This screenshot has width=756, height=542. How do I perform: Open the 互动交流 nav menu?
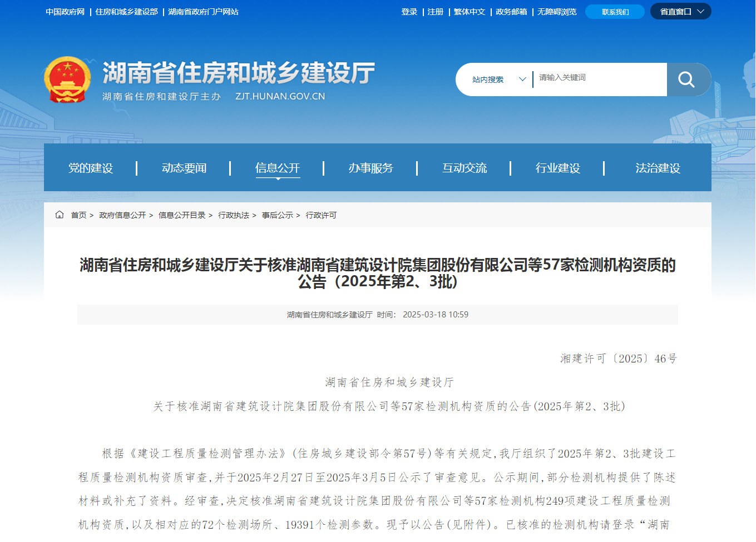[x=465, y=168]
